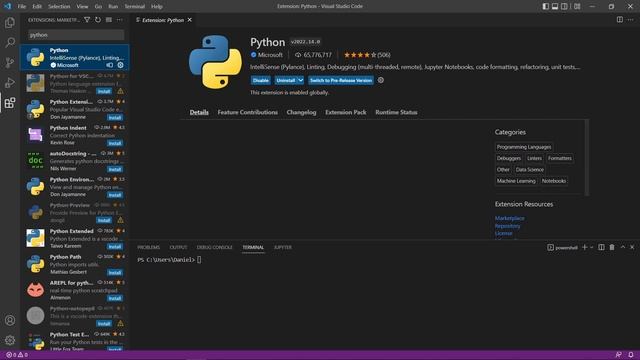640x360 pixels.
Task: Open the manage gear beside Pre-Release button
Action: [x=381, y=80]
